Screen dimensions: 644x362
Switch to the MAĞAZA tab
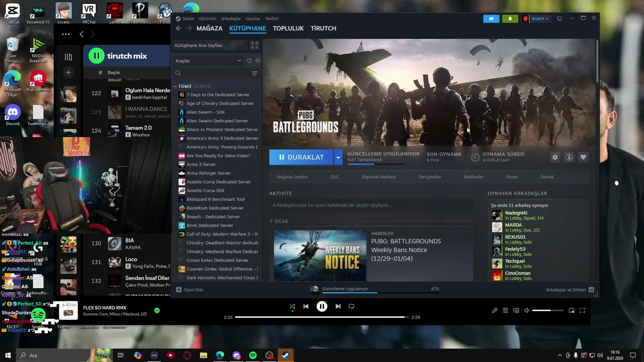pos(209,29)
